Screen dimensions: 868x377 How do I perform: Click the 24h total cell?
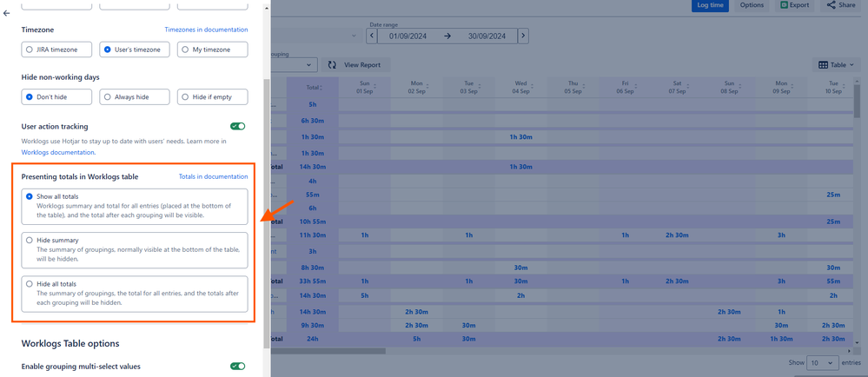313,339
